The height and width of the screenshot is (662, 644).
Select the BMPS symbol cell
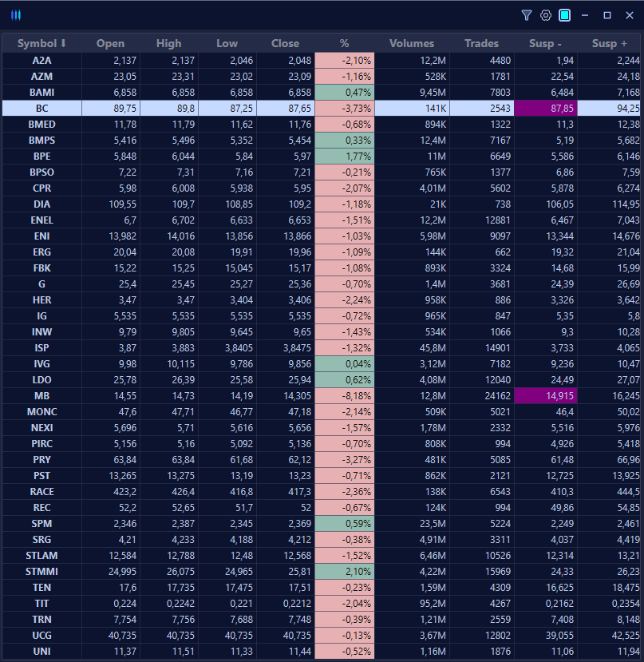(x=41, y=141)
